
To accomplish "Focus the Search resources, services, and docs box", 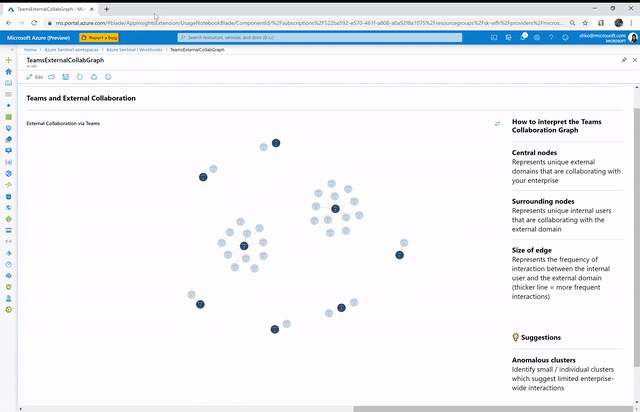I will (x=320, y=38).
